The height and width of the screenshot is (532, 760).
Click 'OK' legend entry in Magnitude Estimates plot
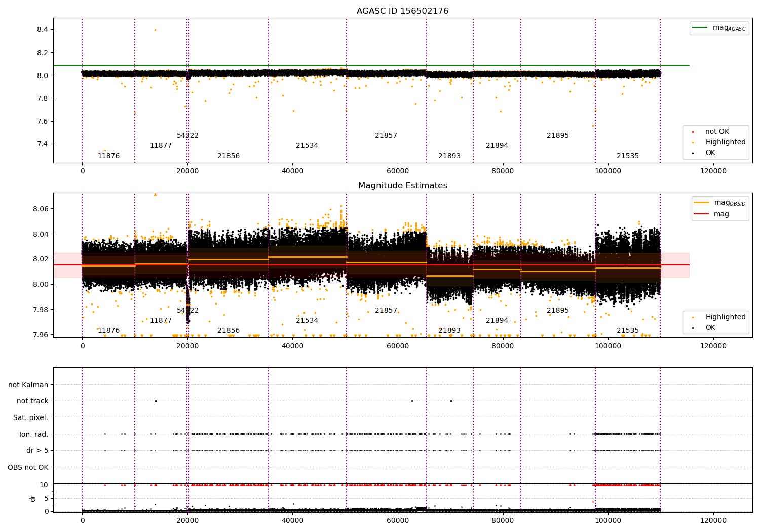tap(710, 328)
